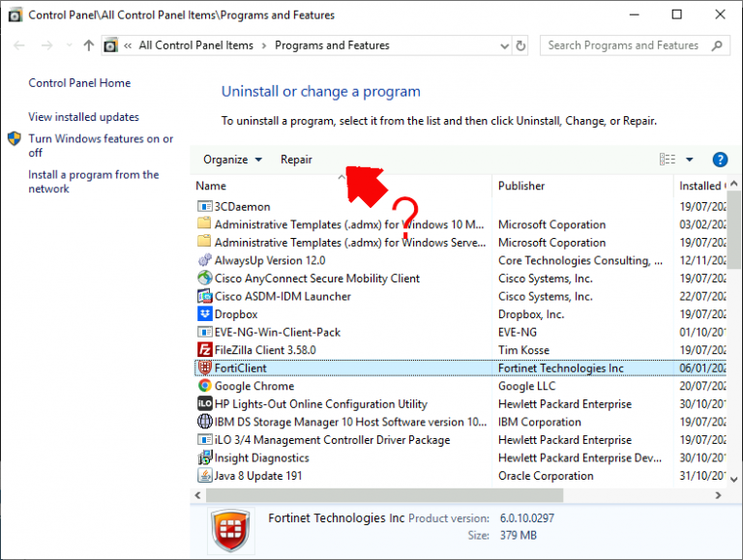
Task: Click All Control Panel Items breadcrumb
Action: [195, 45]
